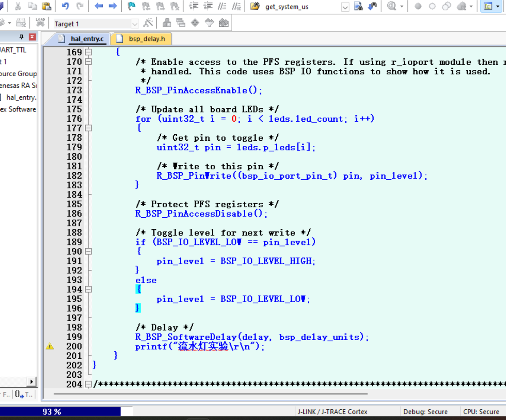This screenshot has height=420, width=506.
Task: Select Source Group in the project tree
Action: coord(18,73)
